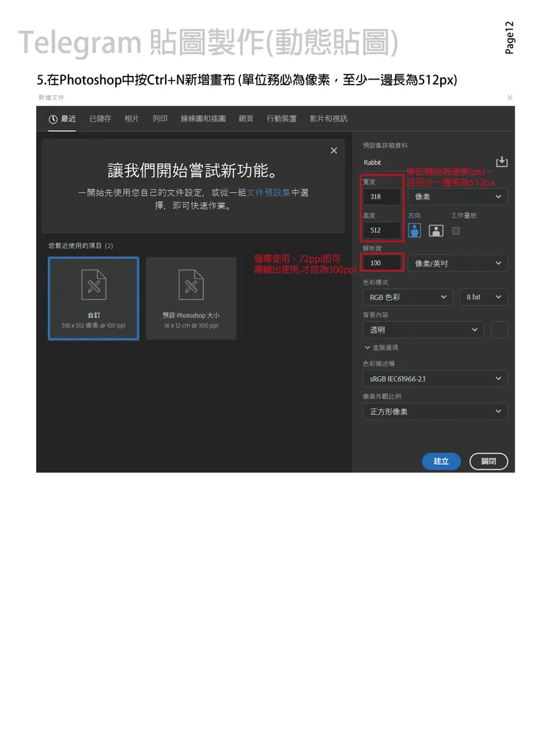Open the 行動裝置 tab

point(282,119)
